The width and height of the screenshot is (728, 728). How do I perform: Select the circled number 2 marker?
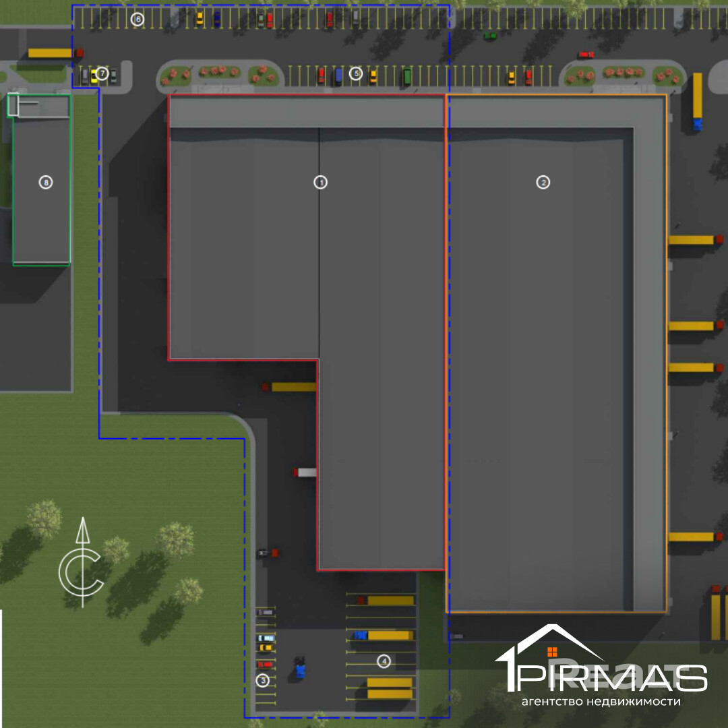tap(543, 182)
